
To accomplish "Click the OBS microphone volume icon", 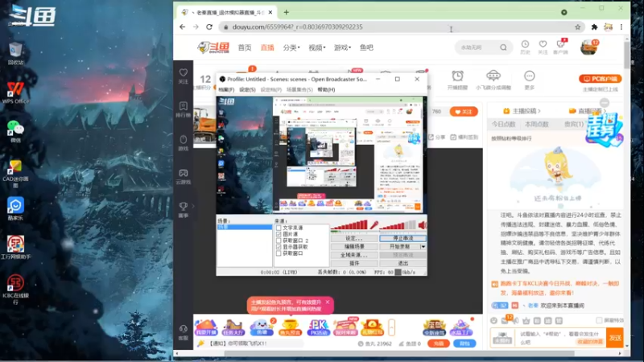I will click(374, 225).
